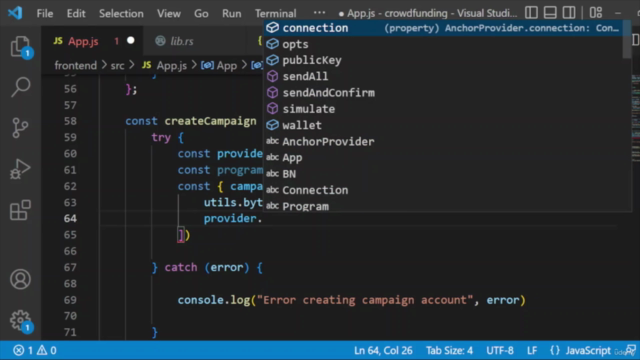
Task: Click the src breadcrumb segment
Action: click(118, 65)
